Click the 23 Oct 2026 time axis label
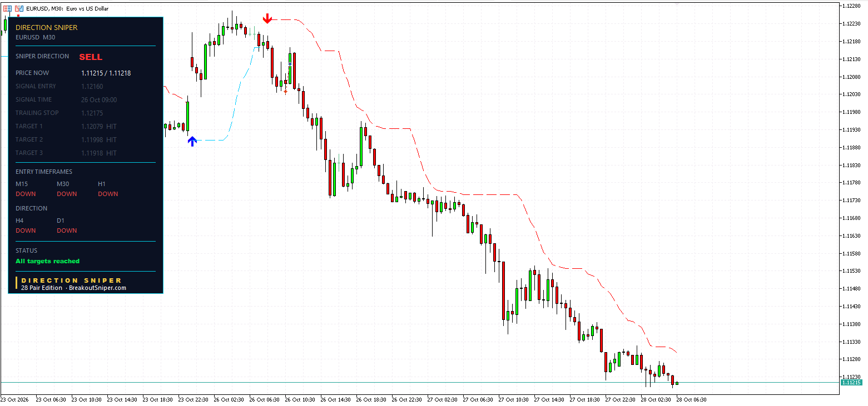 (14, 399)
